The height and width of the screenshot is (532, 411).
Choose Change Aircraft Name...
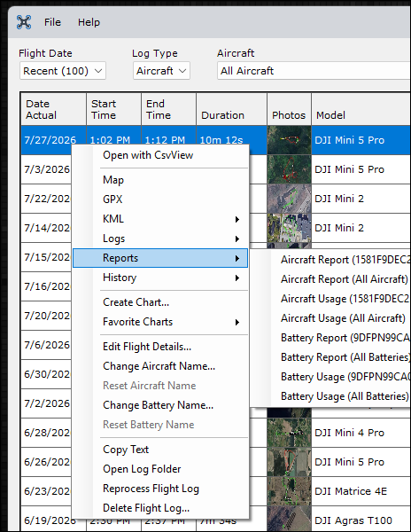pos(160,366)
